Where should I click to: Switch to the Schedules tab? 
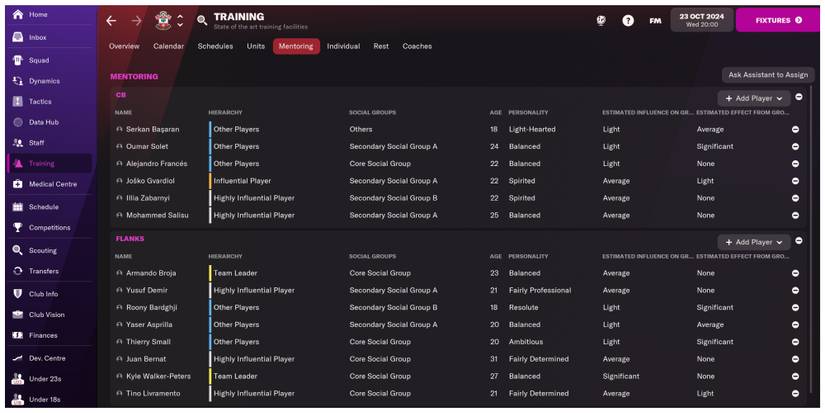(215, 46)
